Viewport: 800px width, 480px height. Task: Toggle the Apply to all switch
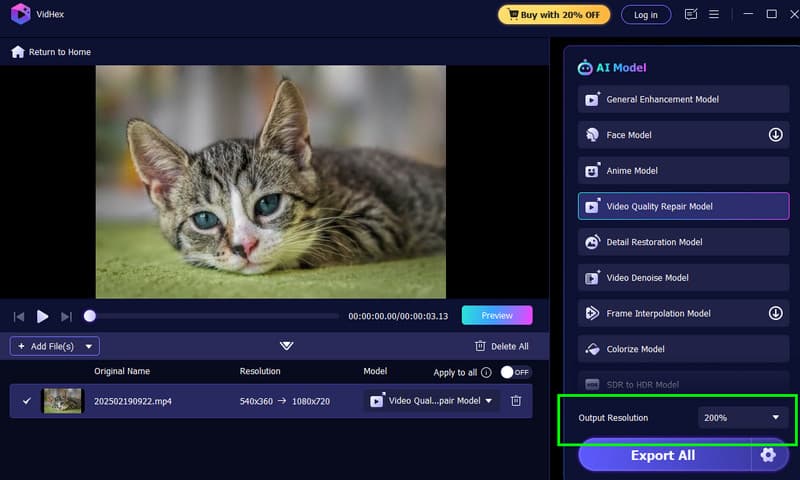point(515,372)
